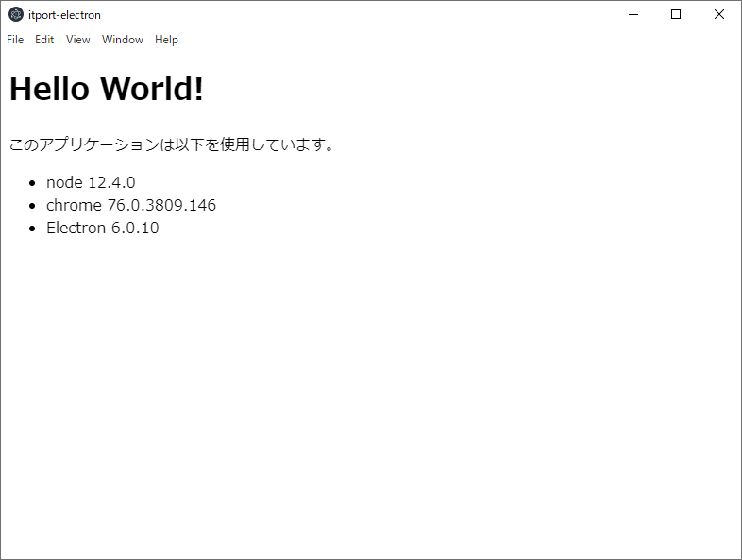Click the Electron 6.0.10 list item
Image resolution: width=742 pixels, height=560 pixels.
point(103,228)
